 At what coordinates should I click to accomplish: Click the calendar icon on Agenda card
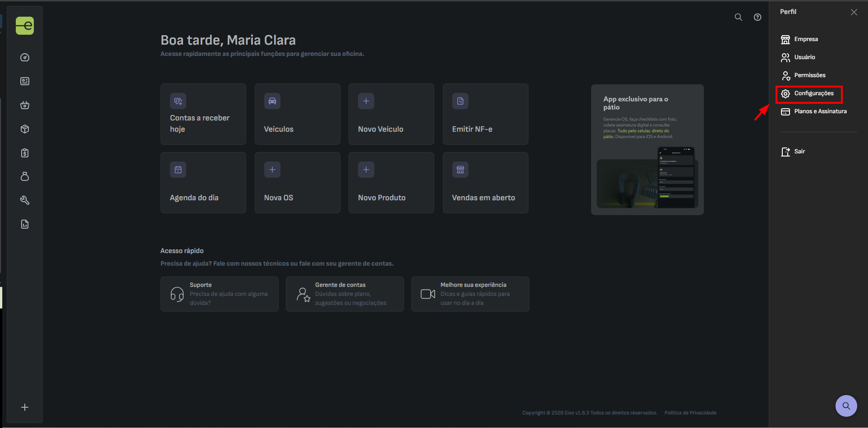click(x=178, y=170)
